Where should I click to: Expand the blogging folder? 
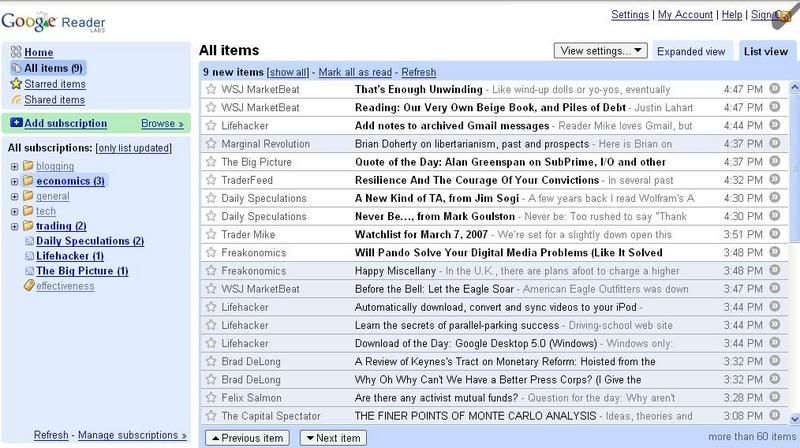coord(14,166)
